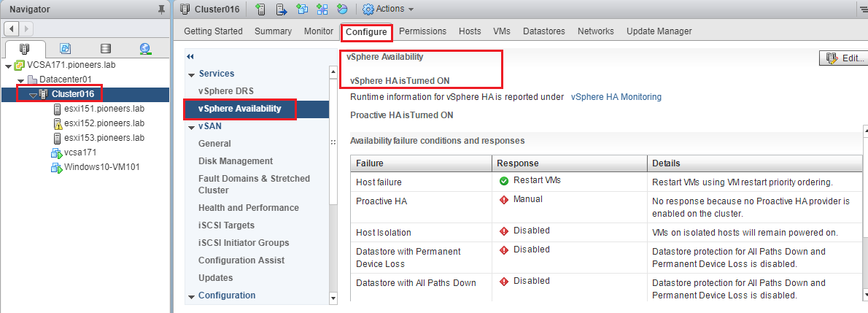Collapse the Cluster016 tree node
The image size is (868, 313).
tap(34, 96)
